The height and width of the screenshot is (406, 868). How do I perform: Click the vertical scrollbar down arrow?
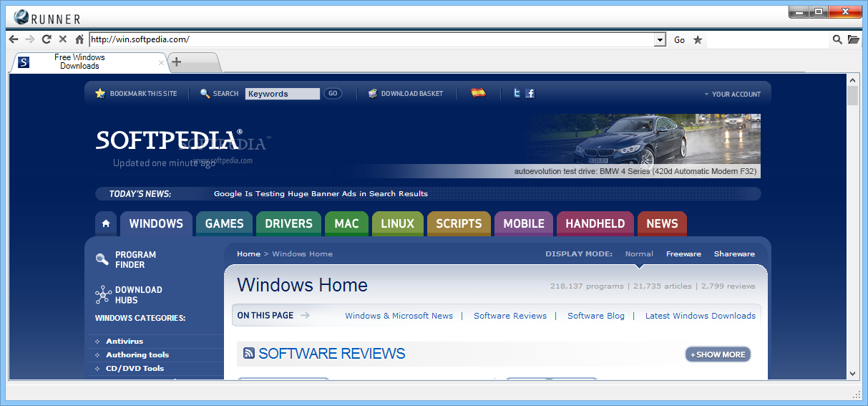point(852,373)
